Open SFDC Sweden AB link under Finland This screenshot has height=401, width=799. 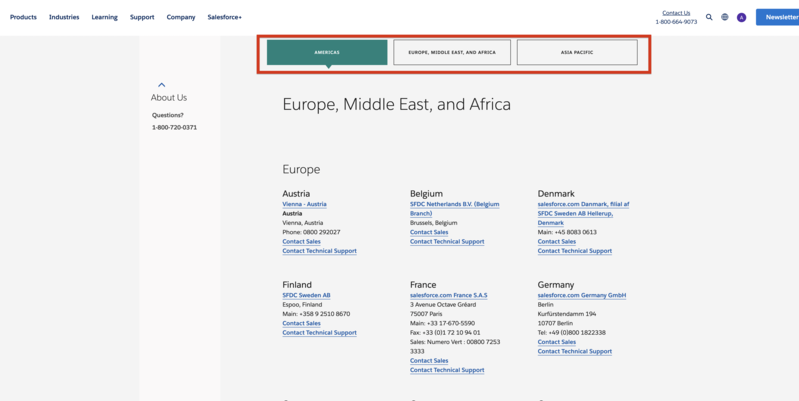pos(306,296)
